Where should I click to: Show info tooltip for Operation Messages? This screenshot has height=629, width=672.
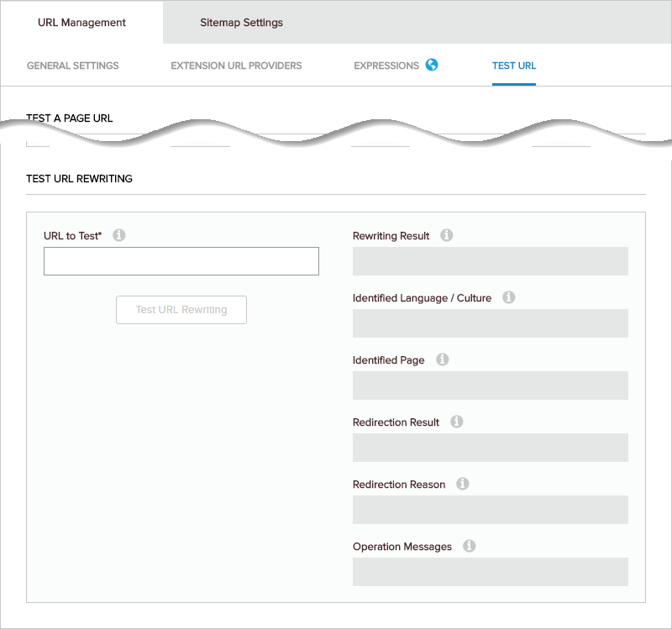(470, 546)
